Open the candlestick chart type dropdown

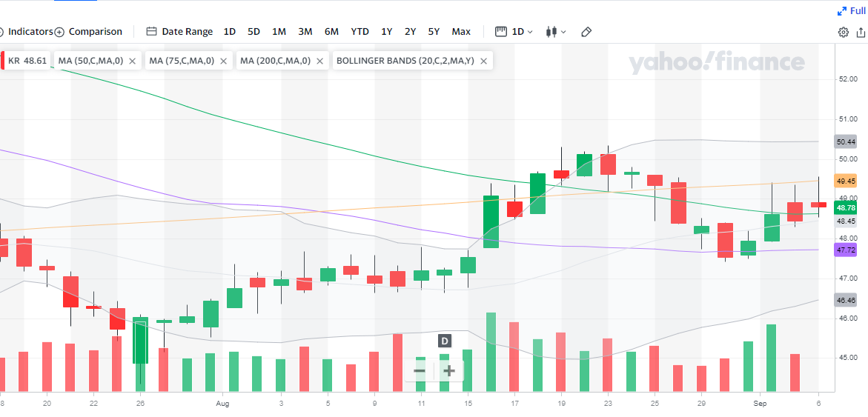coord(555,32)
